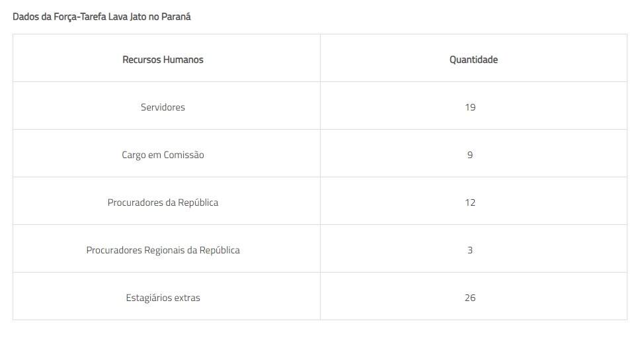
Task: Click the "Estagiários extras" cell
Action: click(163, 298)
